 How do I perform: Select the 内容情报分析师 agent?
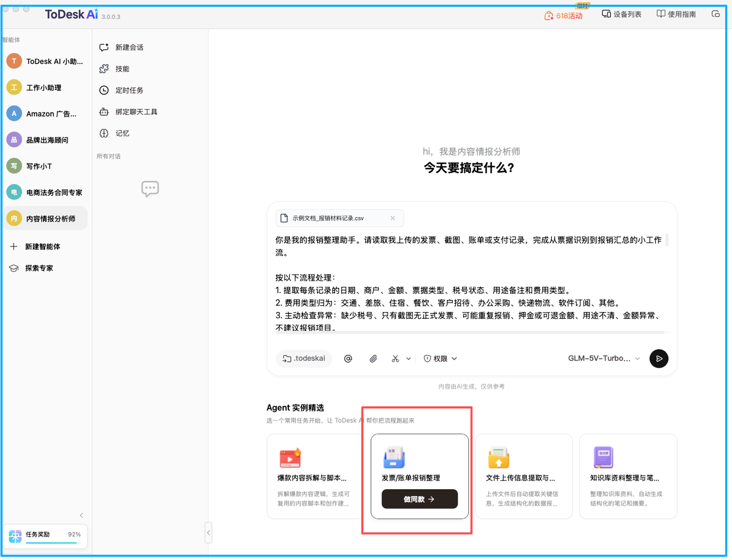pyautogui.click(x=46, y=218)
